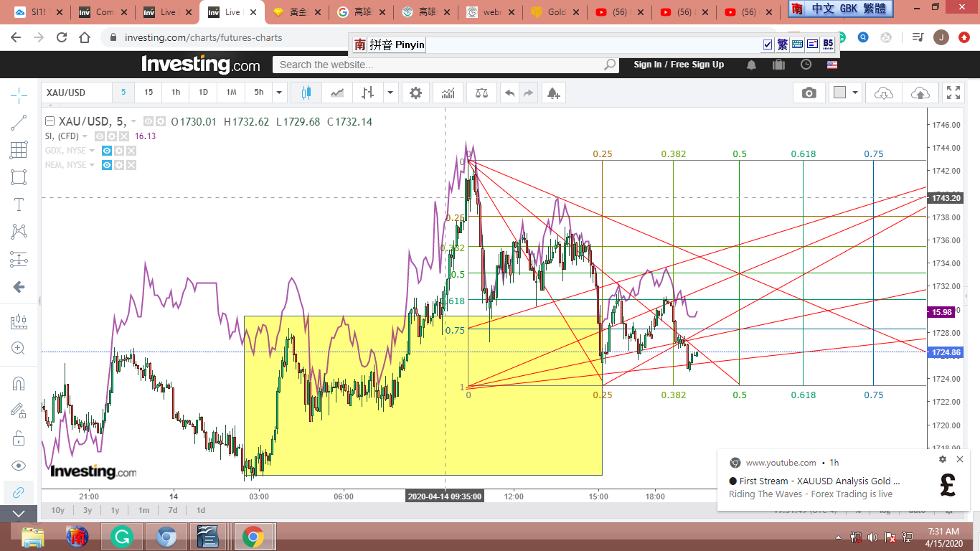Screen dimensions: 980x551
Task: Toggle visibility of GDX, NYSE series
Action: tap(106, 151)
